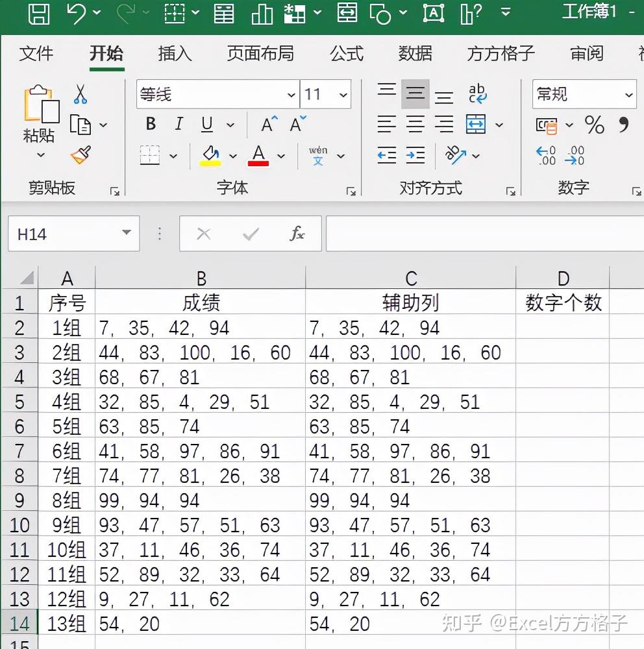
Task: Toggle Italic formatting
Action: point(179,124)
